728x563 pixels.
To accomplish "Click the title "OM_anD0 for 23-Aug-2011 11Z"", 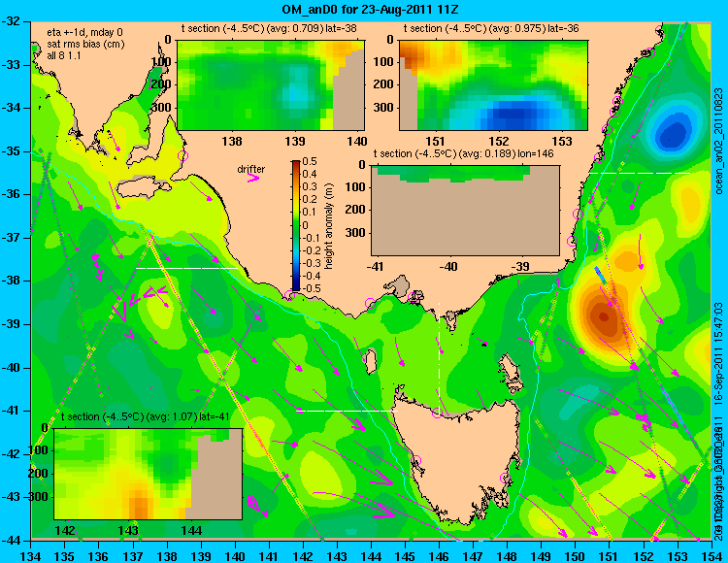I will [x=370, y=10].
